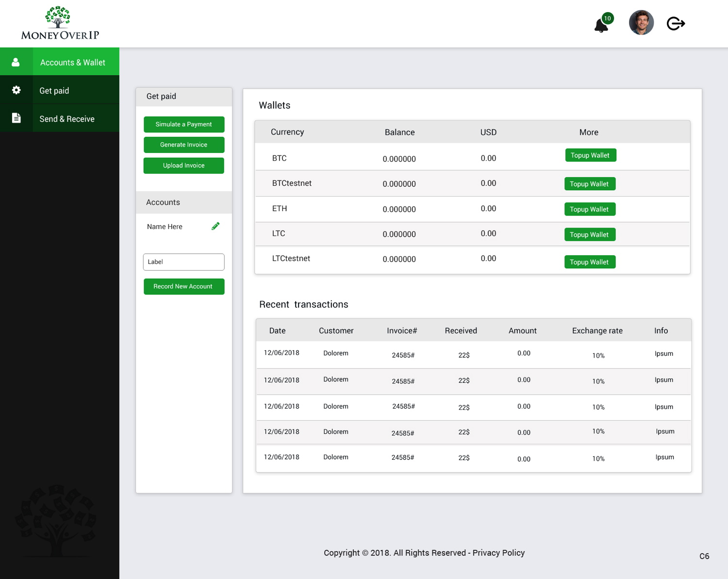
Task: Click the logout arrow icon
Action: (x=676, y=23)
